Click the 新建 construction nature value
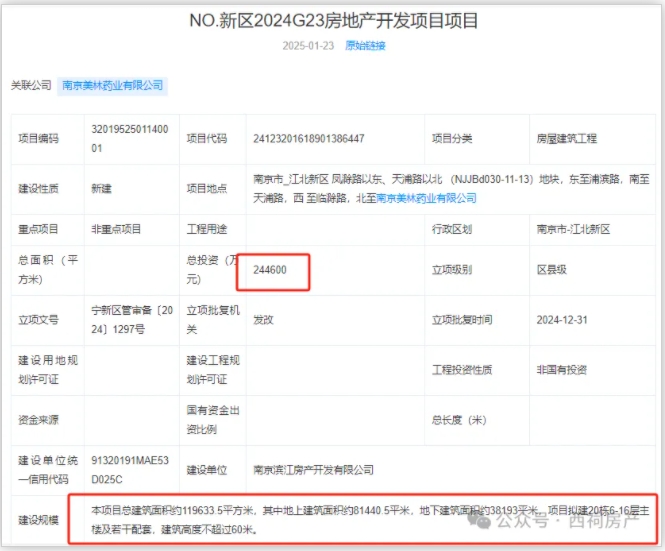This screenshot has height=551, width=665. (102, 189)
